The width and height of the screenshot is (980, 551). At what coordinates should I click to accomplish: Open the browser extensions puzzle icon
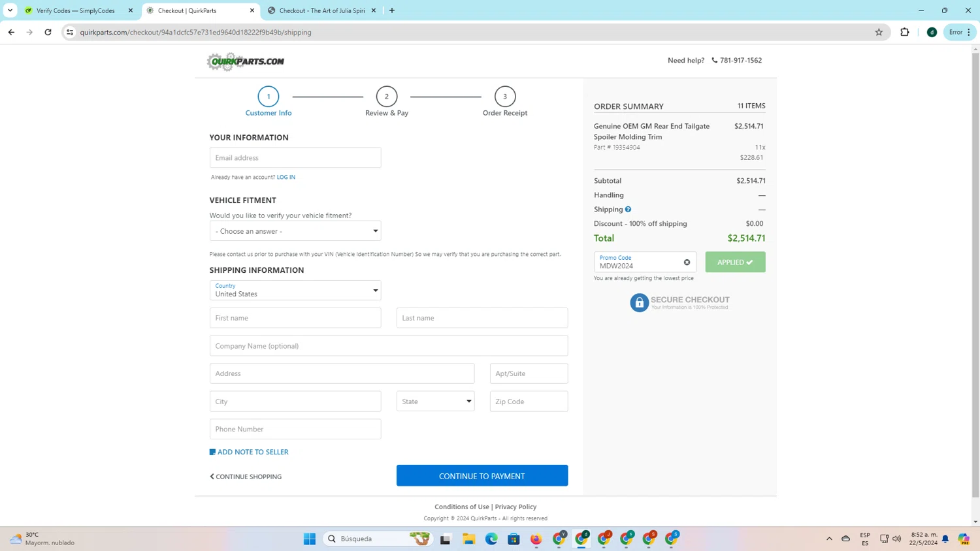coord(905,32)
